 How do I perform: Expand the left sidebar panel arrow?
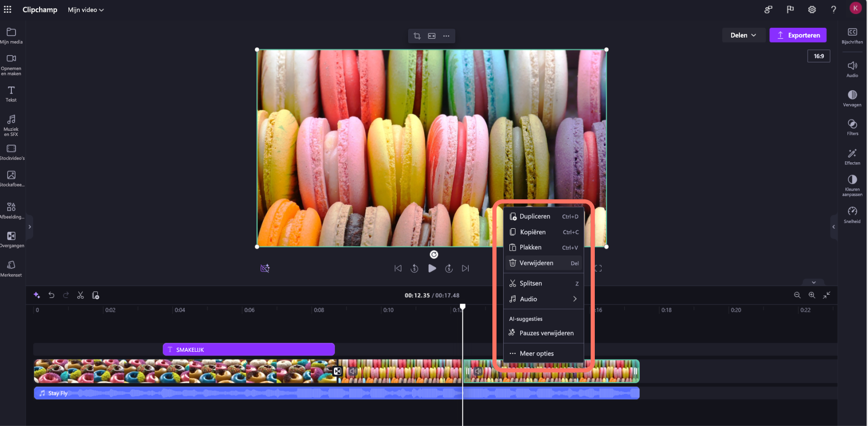coord(30,227)
